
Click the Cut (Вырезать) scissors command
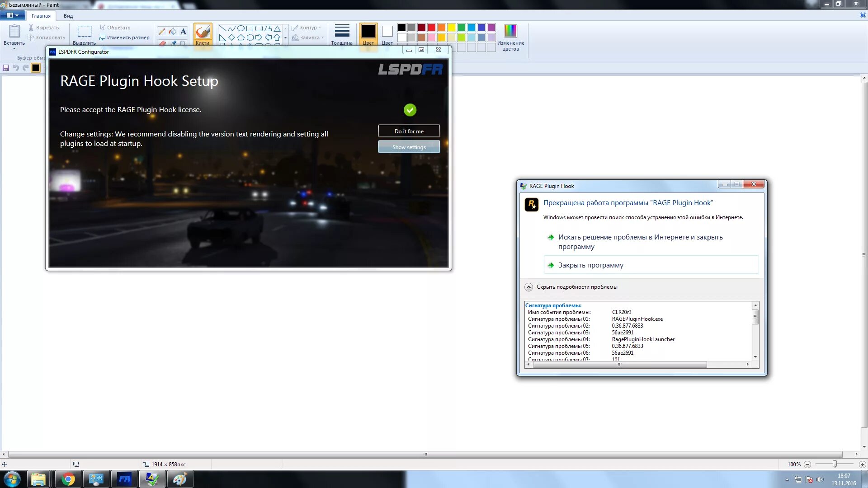44,28
